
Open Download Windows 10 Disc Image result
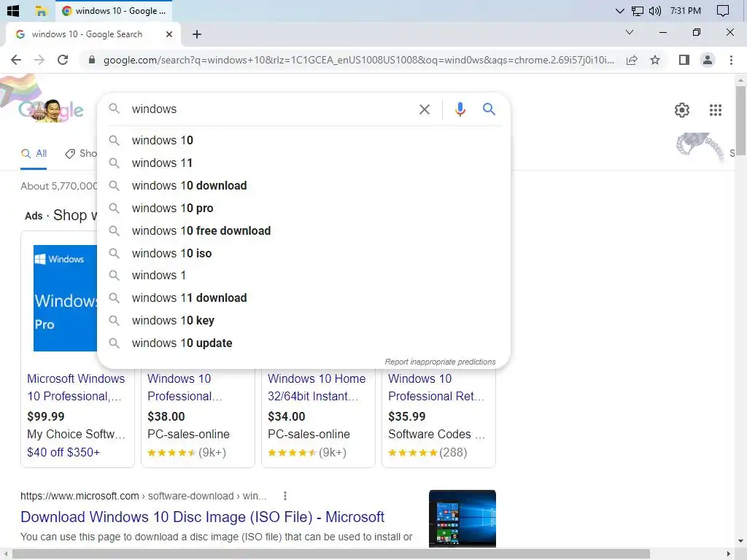point(203,517)
